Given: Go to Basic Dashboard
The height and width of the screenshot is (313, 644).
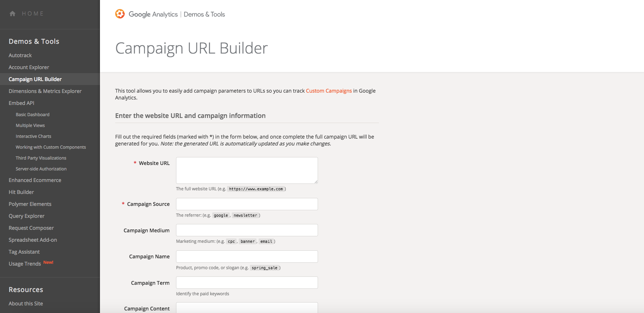Looking at the screenshot, I should point(33,115).
